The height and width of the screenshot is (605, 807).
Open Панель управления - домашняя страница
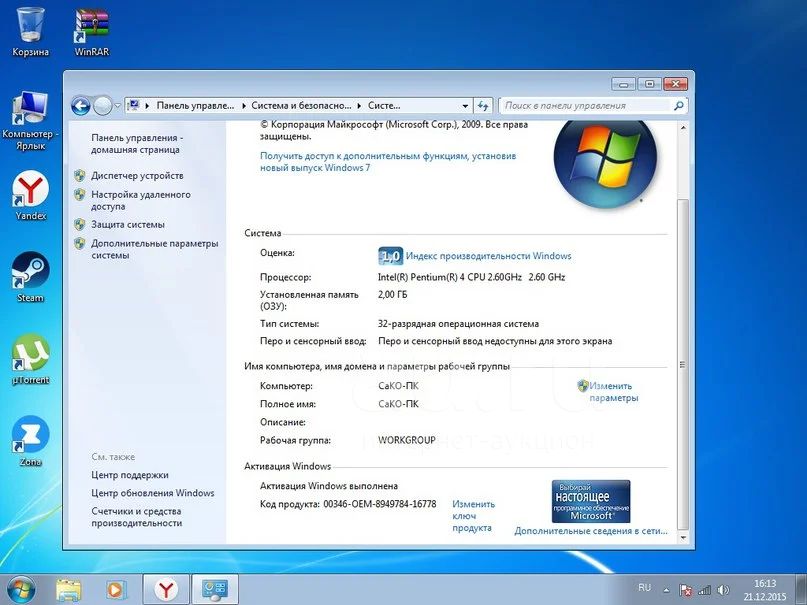(x=137, y=144)
